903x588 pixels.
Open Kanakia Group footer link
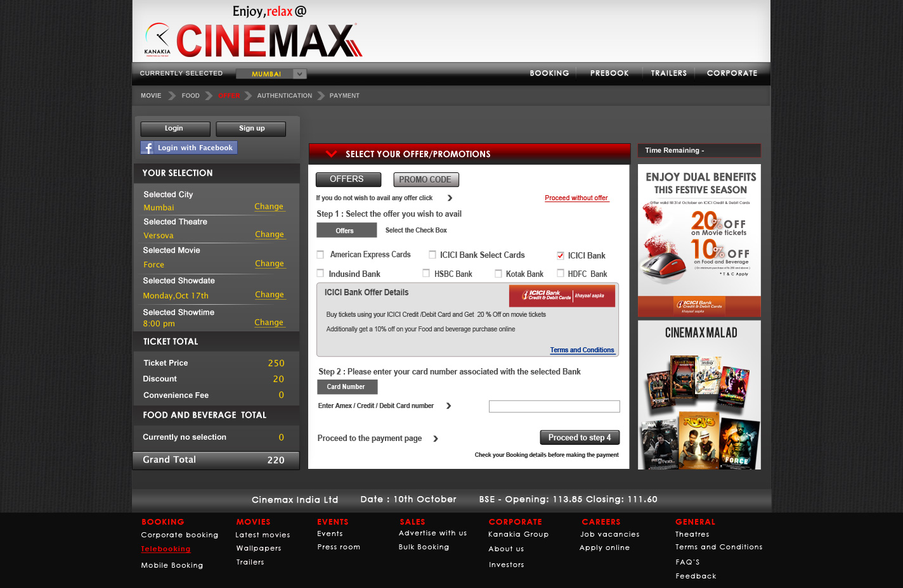pyautogui.click(x=518, y=534)
